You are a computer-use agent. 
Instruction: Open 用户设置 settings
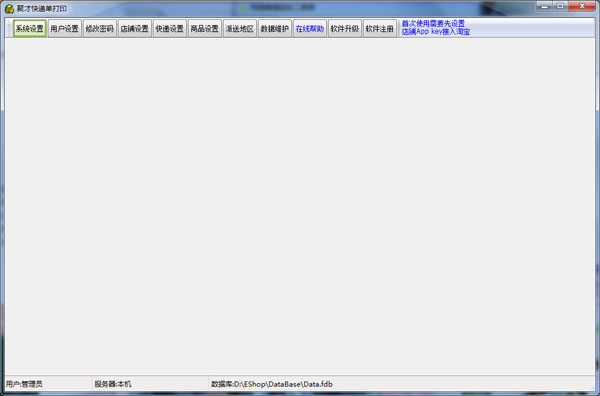tap(65, 29)
